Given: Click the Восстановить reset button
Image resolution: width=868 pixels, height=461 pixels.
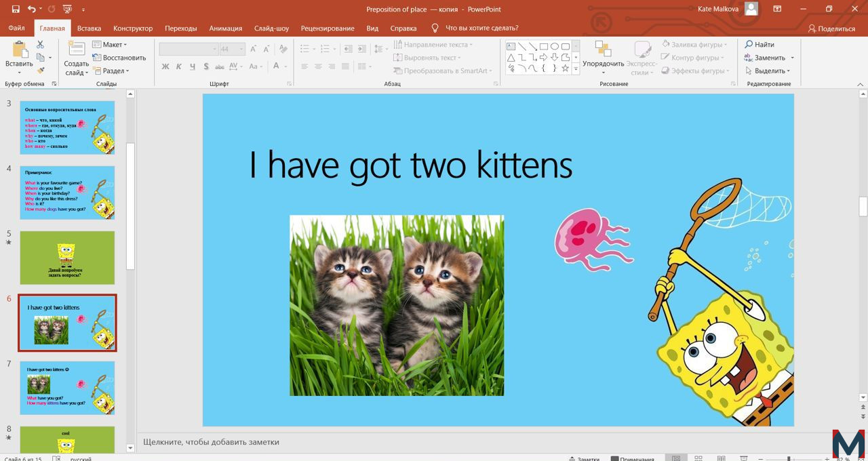Looking at the screenshot, I should click(x=119, y=58).
